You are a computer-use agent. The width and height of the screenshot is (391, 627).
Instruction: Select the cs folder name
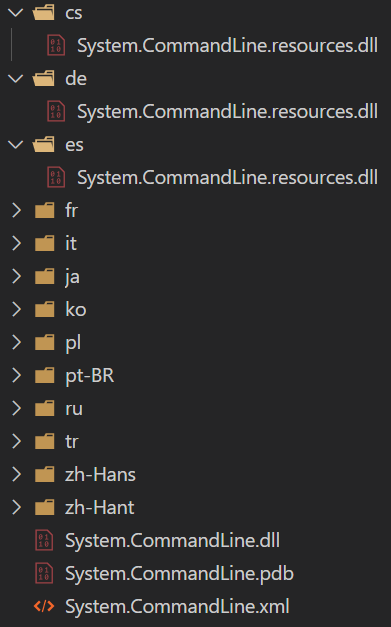pos(74,14)
